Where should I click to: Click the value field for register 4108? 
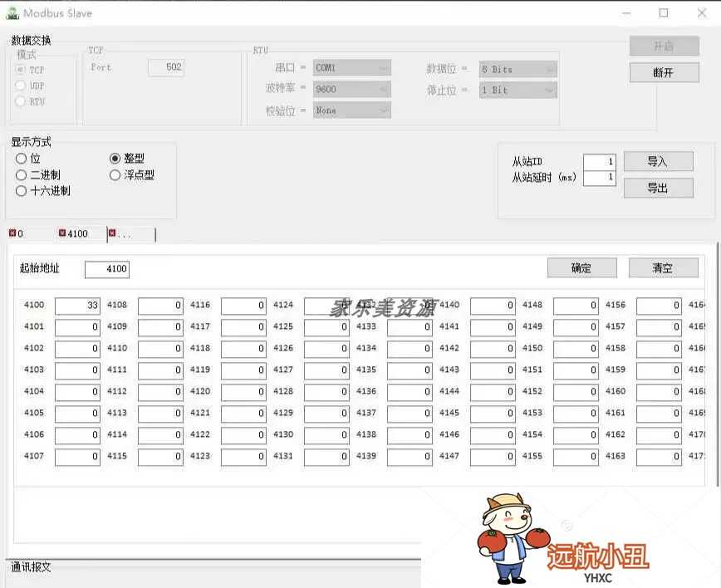coord(160,306)
